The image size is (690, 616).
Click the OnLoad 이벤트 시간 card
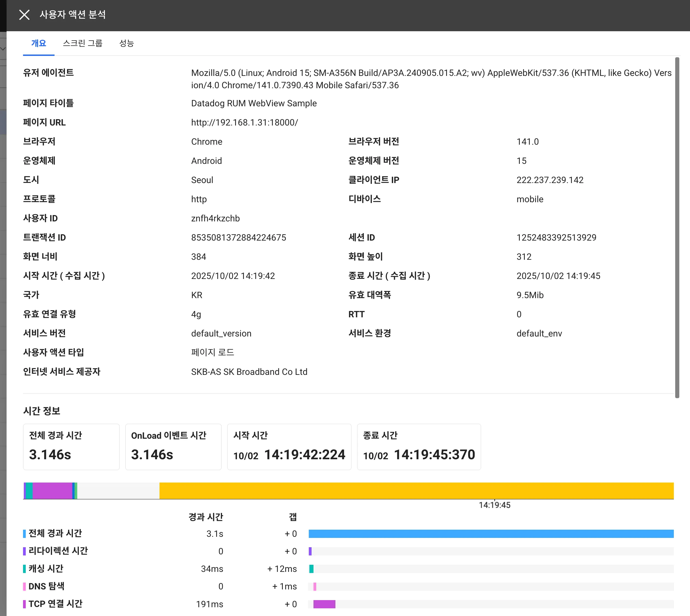173,447
